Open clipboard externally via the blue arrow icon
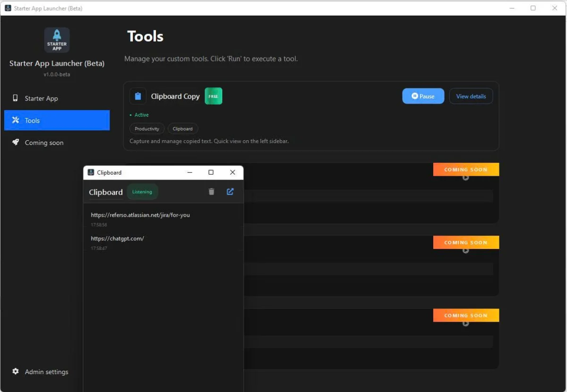This screenshot has width=567, height=392. [x=230, y=191]
